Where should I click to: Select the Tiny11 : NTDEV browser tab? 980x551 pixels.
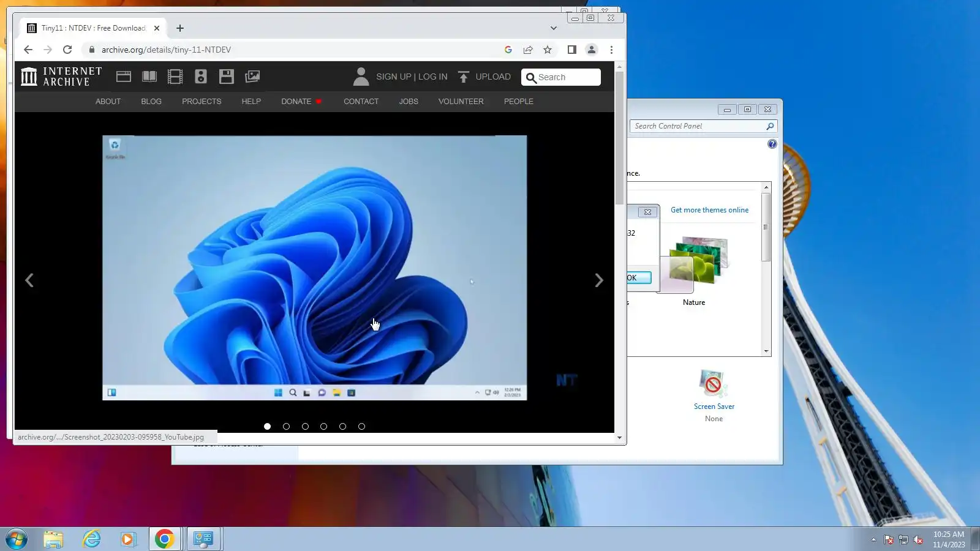point(93,28)
